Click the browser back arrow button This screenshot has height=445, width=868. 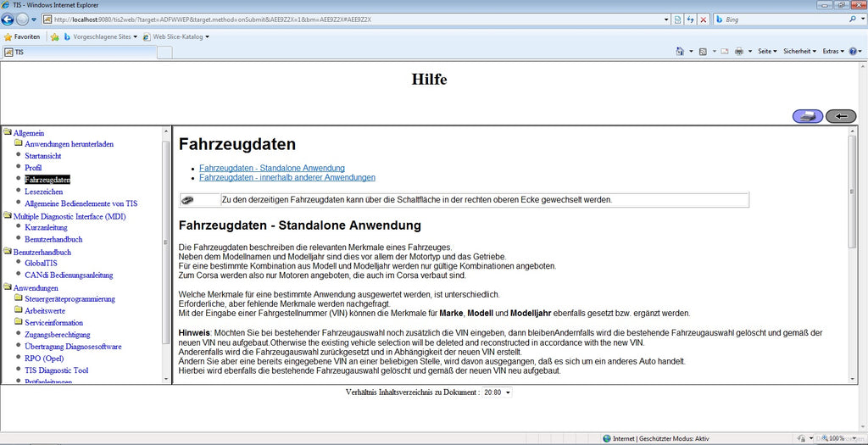pos(7,19)
